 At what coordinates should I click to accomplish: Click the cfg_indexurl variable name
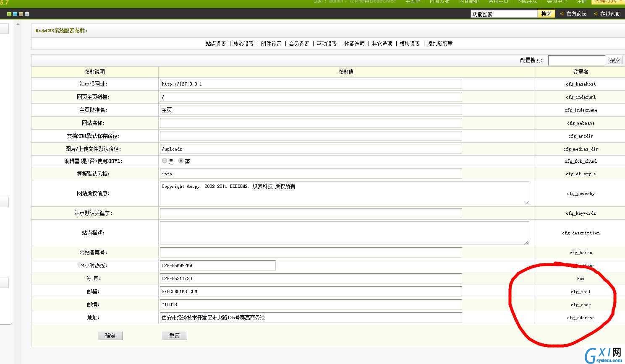pos(581,97)
